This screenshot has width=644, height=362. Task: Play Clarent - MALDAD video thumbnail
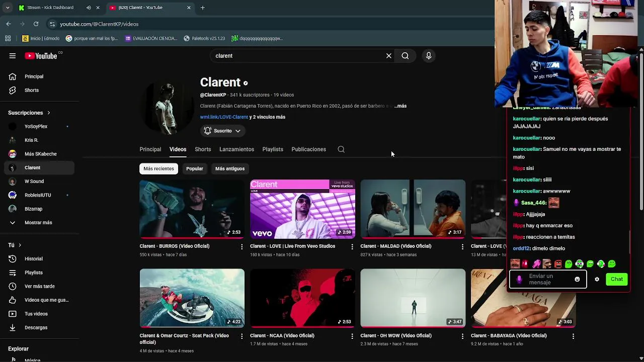[413, 209]
